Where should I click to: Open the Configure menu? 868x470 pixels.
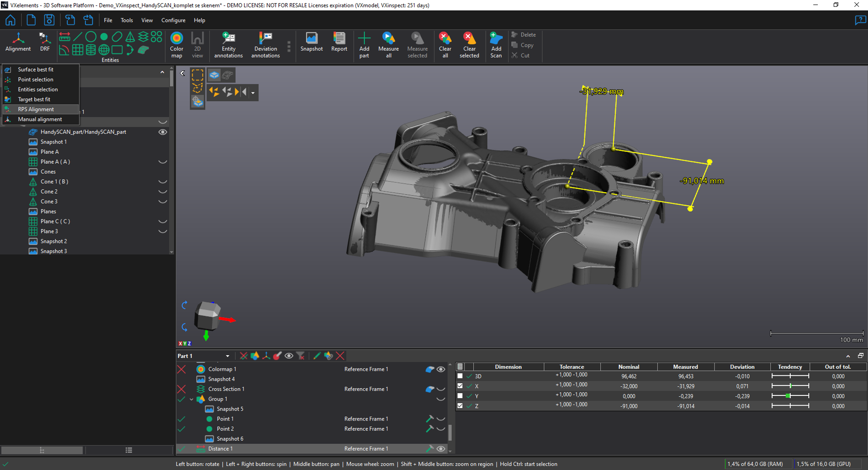pyautogui.click(x=173, y=20)
